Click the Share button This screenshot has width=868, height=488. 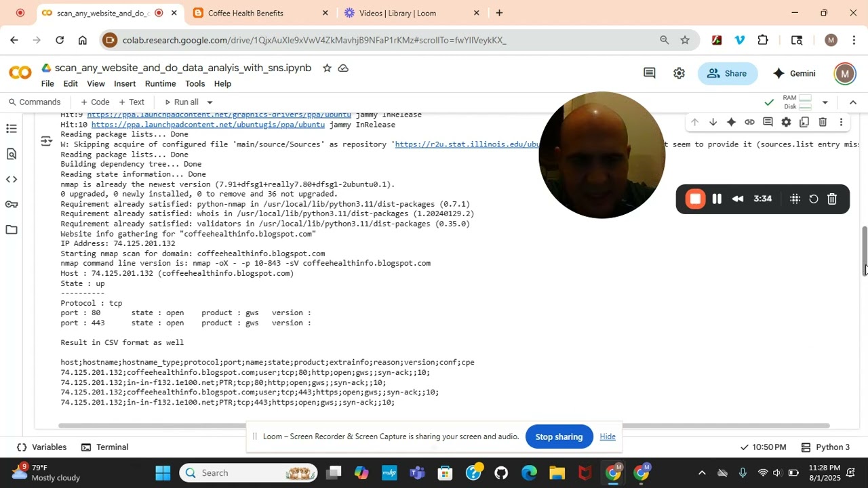pyautogui.click(x=728, y=73)
